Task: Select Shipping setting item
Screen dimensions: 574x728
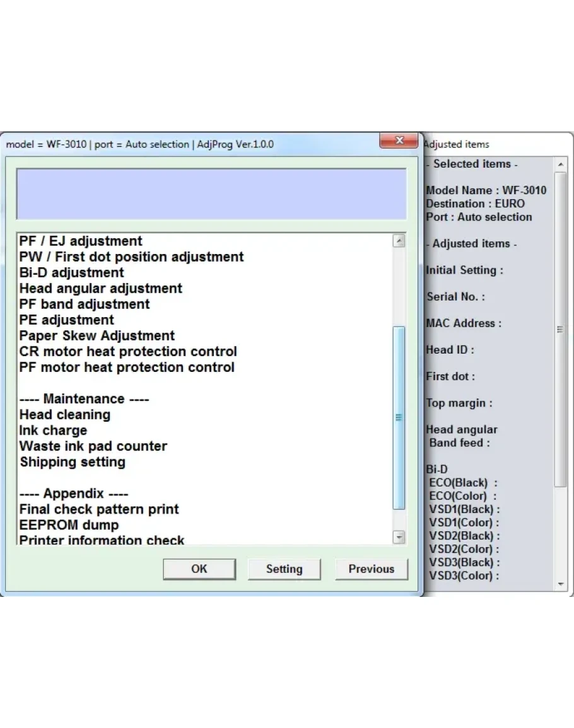Action: [73, 462]
